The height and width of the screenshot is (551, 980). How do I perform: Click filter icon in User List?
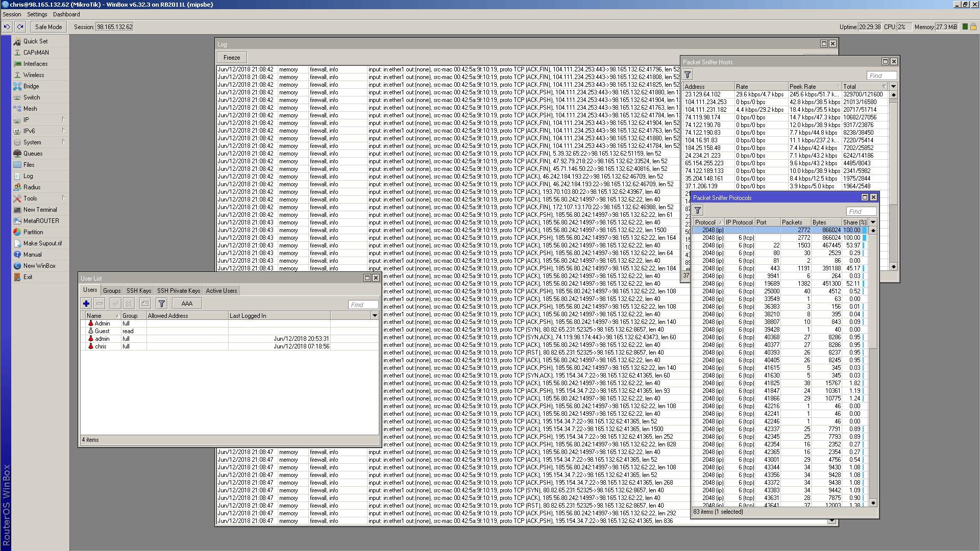(162, 304)
